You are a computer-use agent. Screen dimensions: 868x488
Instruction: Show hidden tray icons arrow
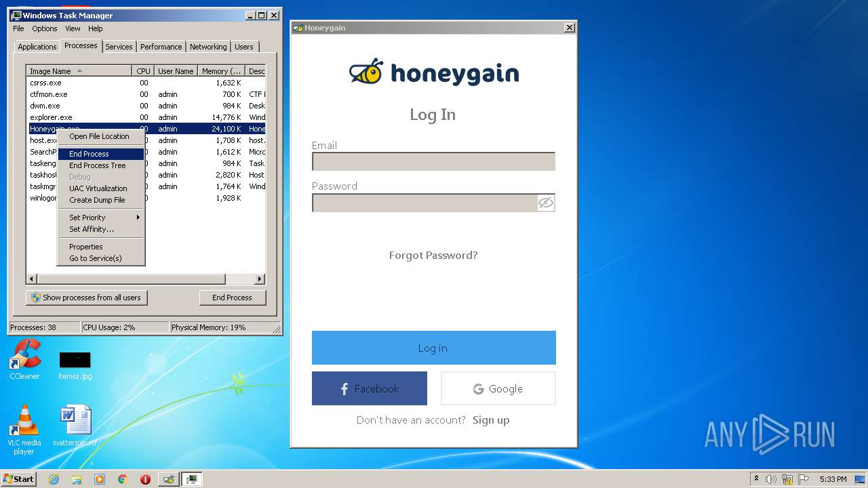click(x=756, y=479)
